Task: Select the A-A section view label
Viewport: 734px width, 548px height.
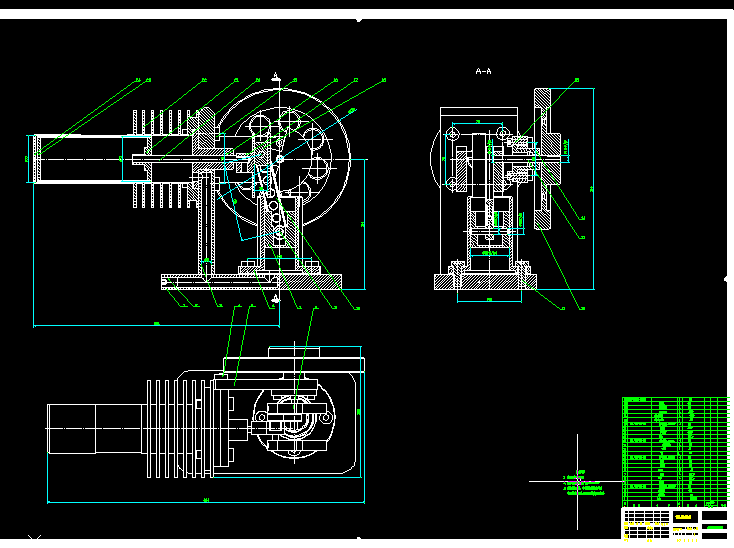Action: tap(484, 71)
